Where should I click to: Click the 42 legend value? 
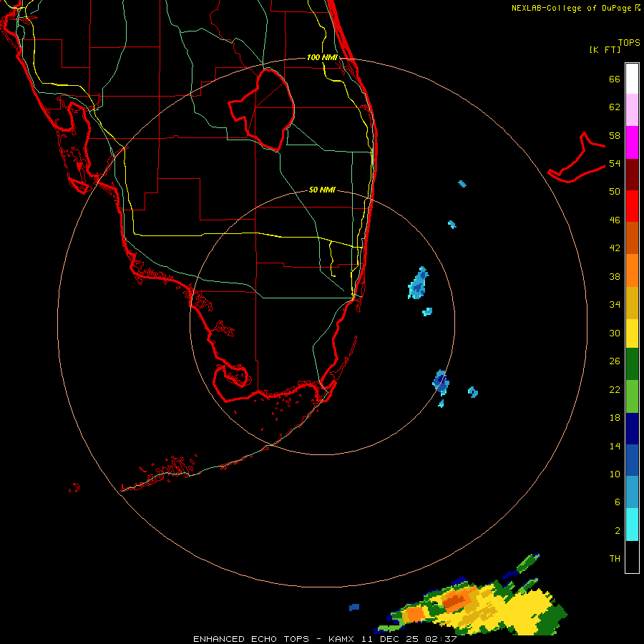615,248
